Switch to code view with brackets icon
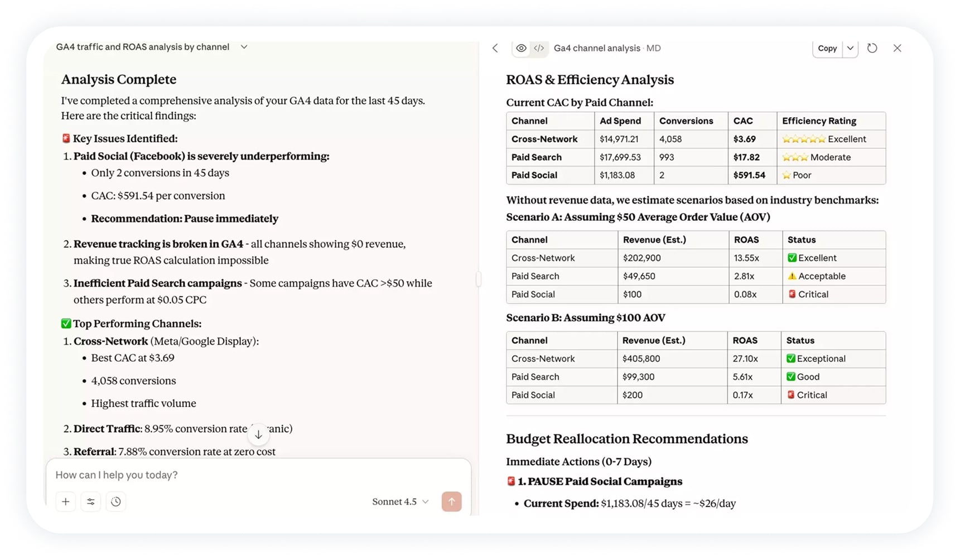Image resolution: width=960 pixels, height=560 pixels. (x=539, y=48)
